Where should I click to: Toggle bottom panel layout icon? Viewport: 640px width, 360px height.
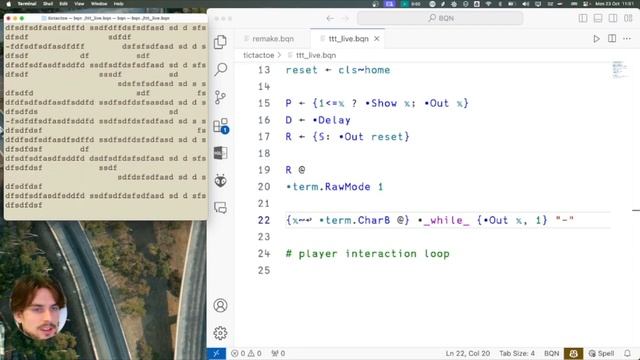point(598,18)
